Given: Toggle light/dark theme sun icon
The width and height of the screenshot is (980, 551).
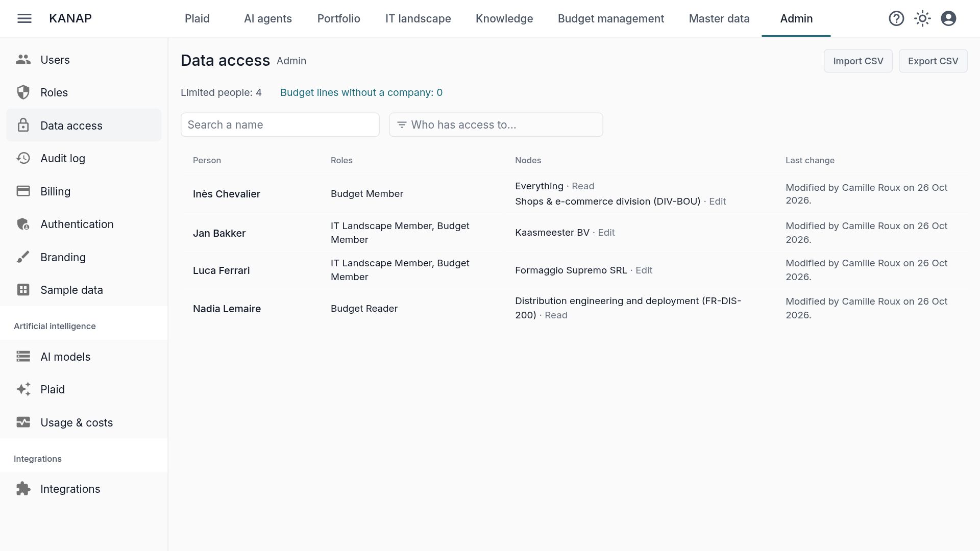Looking at the screenshot, I should point(922,18).
